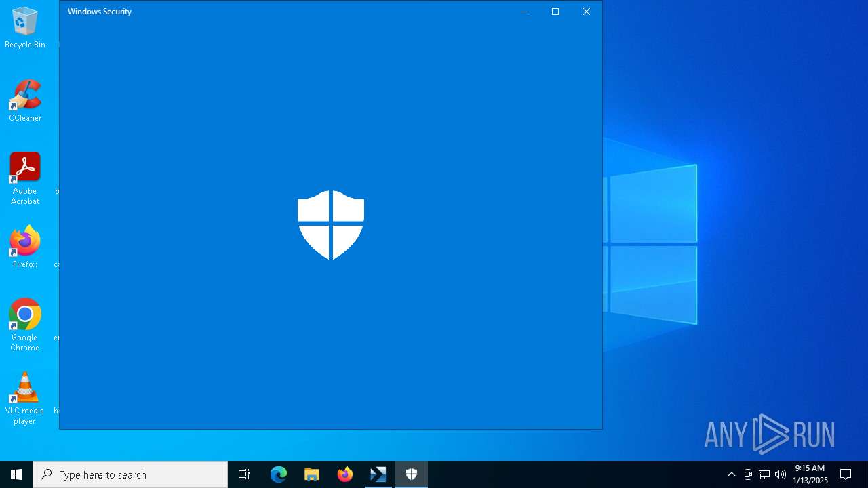The width and height of the screenshot is (868, 488).
Task: Open the notification center
Action: click(x=846, y=474)
